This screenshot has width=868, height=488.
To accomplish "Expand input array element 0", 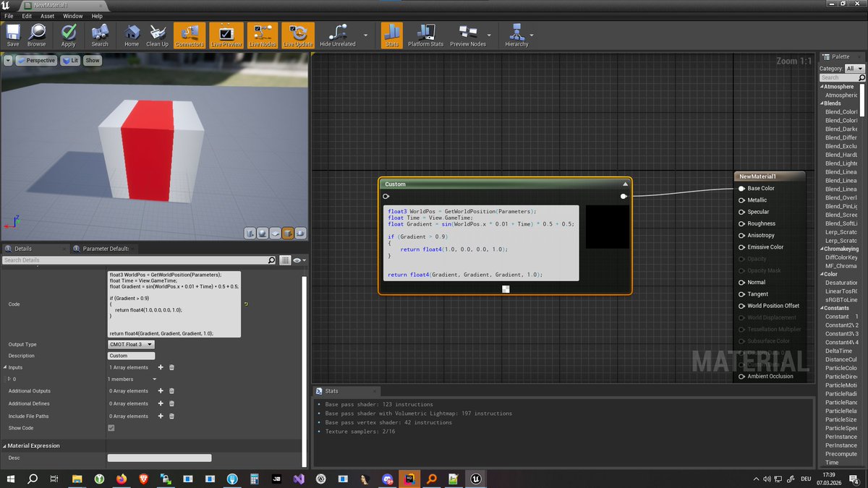I will coord(9,379).
